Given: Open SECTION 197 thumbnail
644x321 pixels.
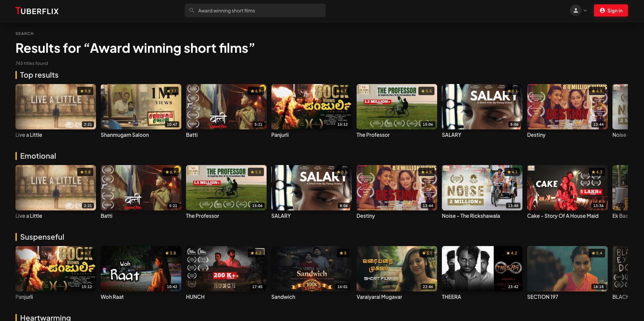Looking at the screenshot, I should (x=567, y=269).
